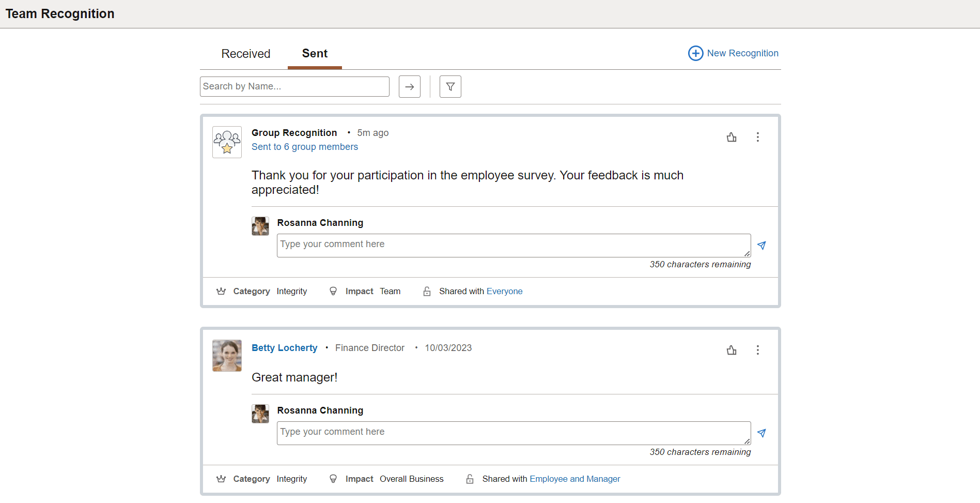Viewport: 980px width, 503px height.
Task: Click the Search by Name field
Action: pos(294,86)
